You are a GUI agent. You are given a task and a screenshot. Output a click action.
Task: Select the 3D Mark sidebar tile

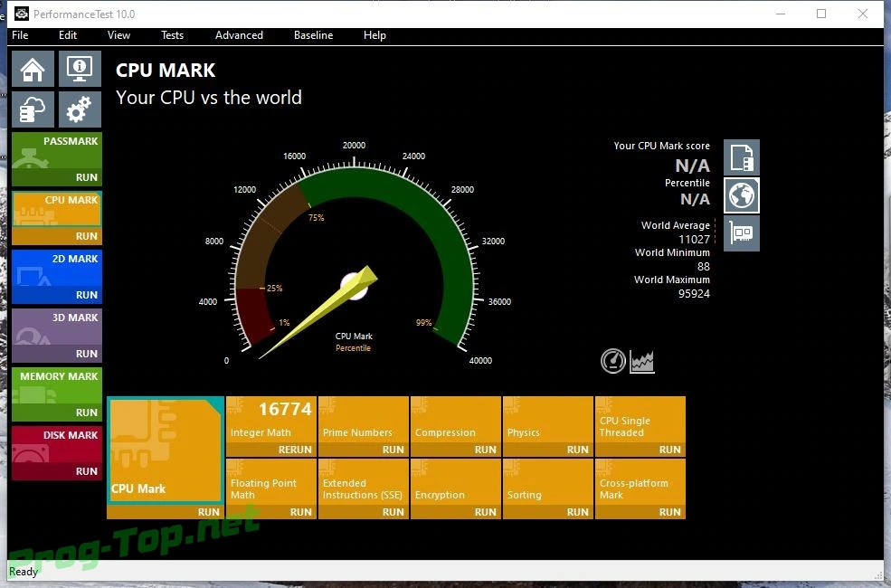[57, 327]
